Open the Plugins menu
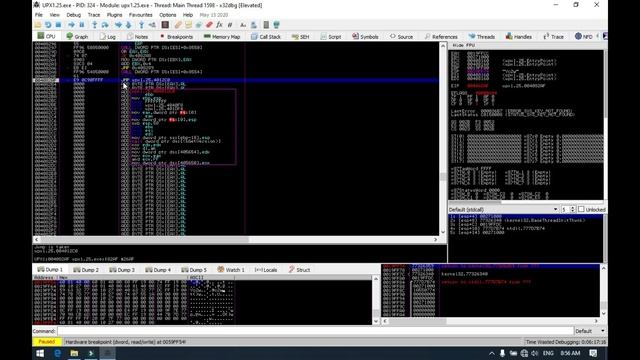This screenshot has height=360, width=640. point(114,15)
